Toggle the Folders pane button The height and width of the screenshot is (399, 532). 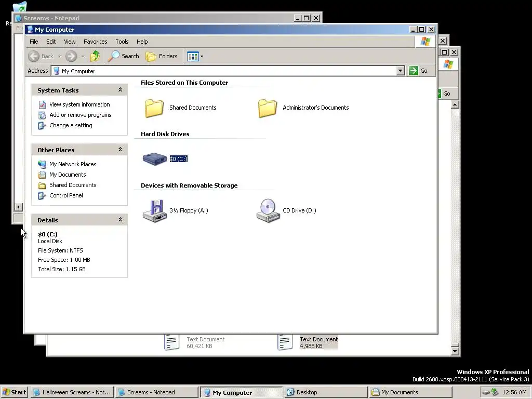162,56
